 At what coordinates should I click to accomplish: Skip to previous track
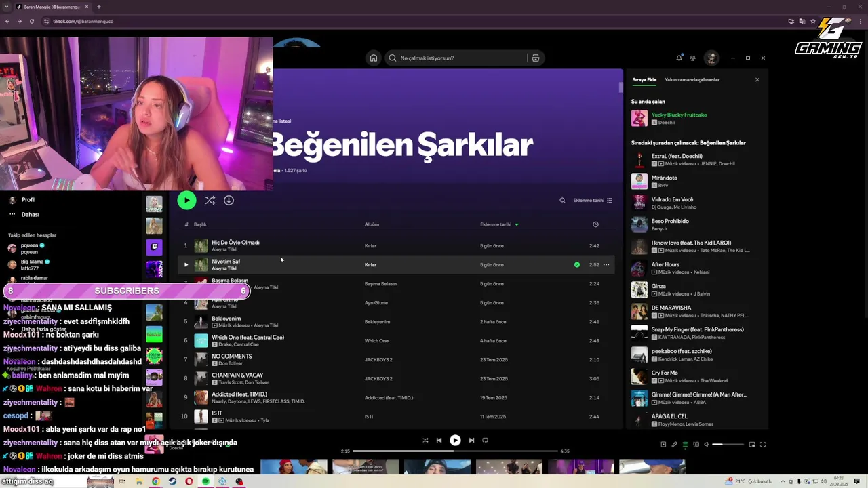tap(439, 440)
